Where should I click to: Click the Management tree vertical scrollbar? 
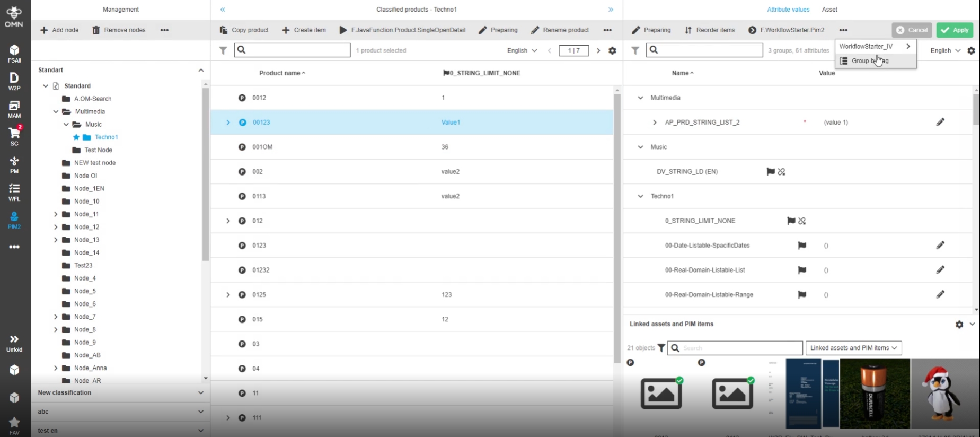206,174
